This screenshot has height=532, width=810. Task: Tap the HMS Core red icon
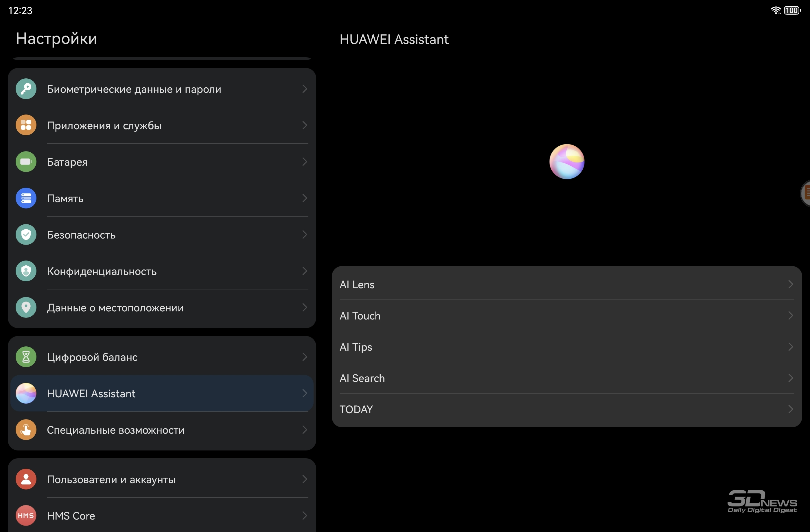click(x=26, y=515)
